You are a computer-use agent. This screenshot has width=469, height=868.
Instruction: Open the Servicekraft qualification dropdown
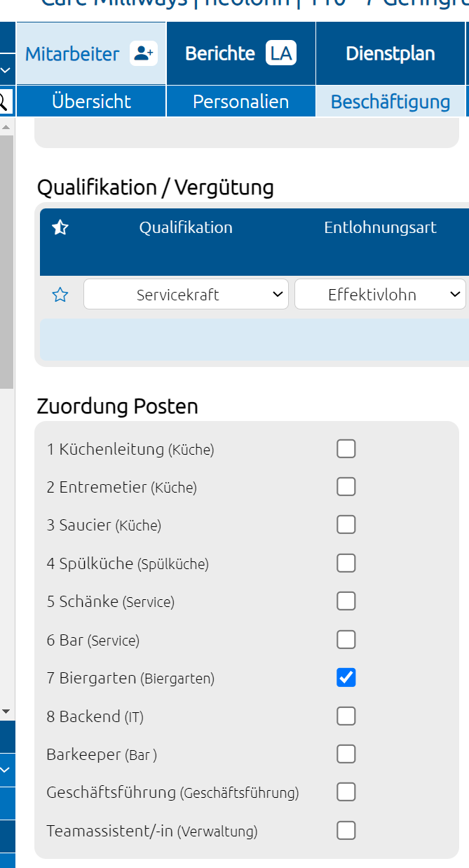coord(186,295)
